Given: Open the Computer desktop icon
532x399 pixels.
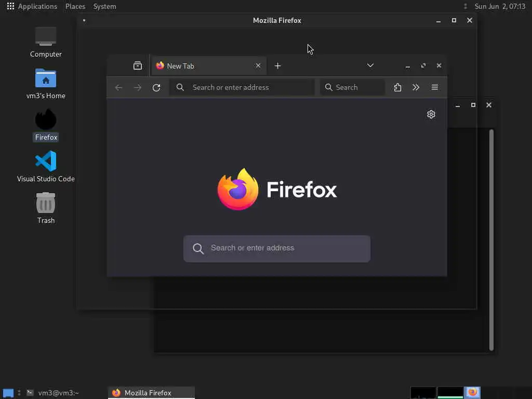Looking at the screenshot, I should [x=46, y=42].
